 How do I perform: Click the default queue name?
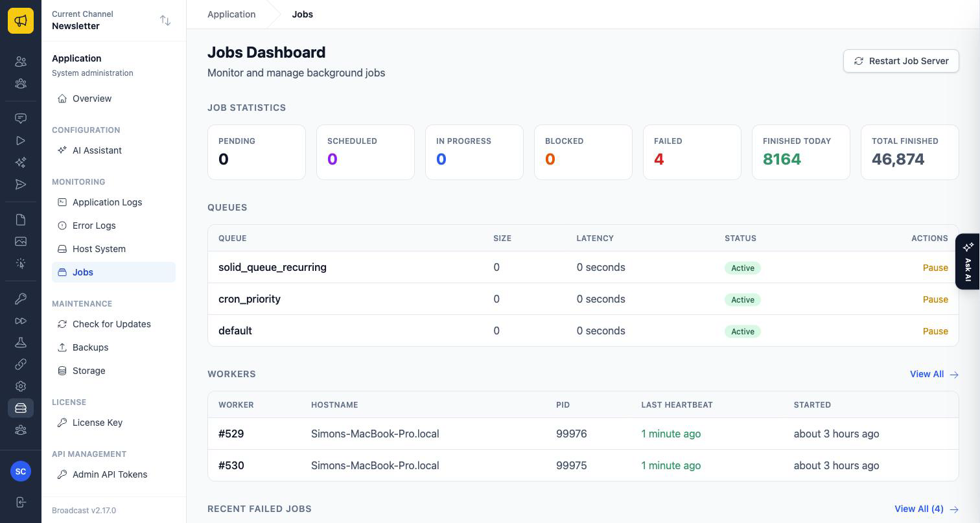(235, 331)
